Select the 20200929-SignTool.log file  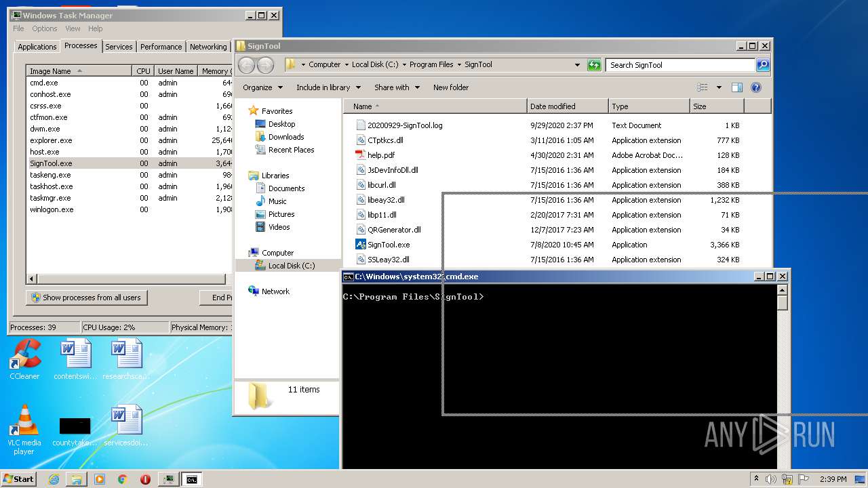click(x=399, y=125)
